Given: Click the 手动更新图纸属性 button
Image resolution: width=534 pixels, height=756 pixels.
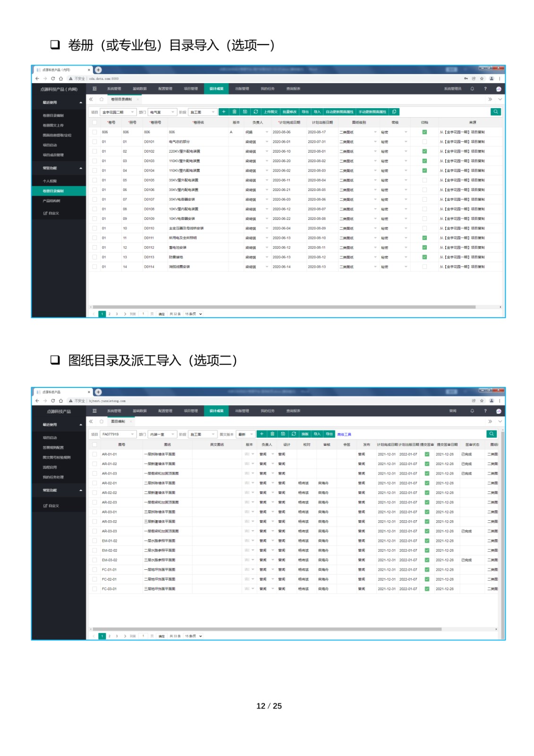Looking at the screenshot, I should point(373,112).
